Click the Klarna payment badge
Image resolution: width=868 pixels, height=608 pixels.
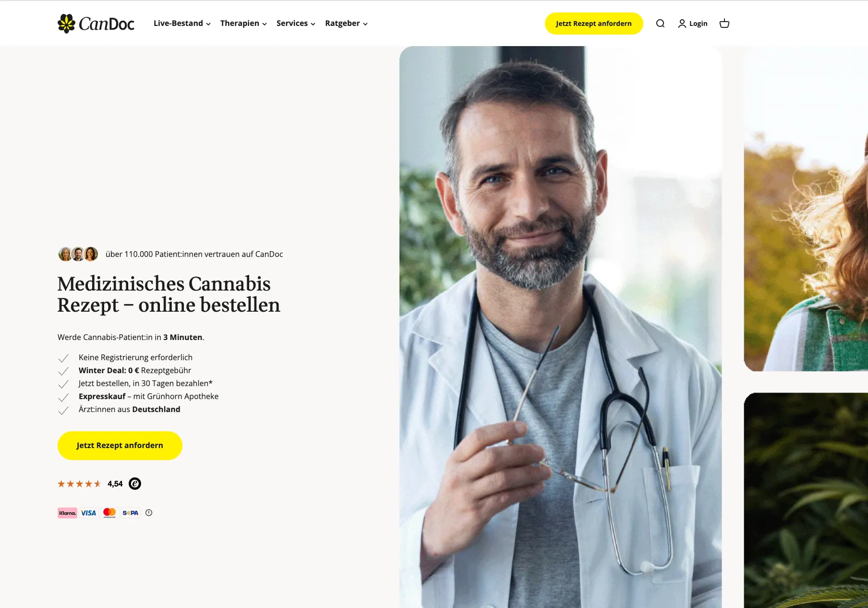67,513
